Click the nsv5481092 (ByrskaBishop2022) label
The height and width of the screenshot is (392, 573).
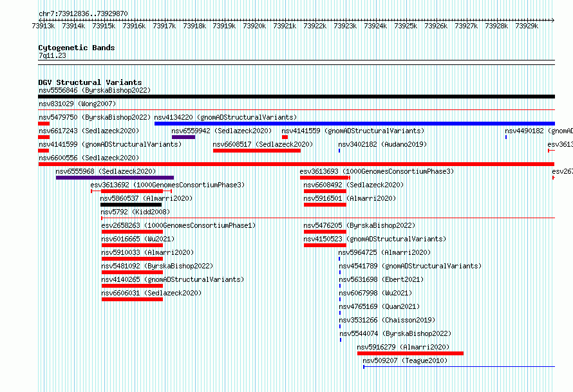coord(157,266)
